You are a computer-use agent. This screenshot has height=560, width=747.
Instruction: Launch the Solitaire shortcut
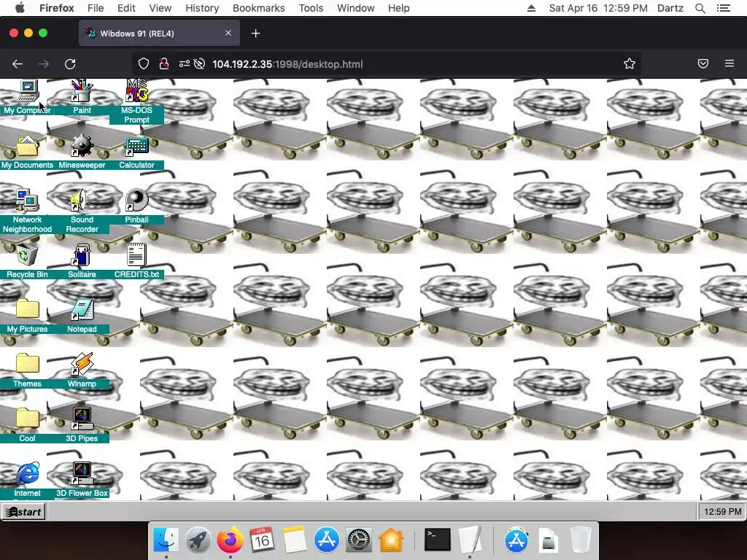82,256
